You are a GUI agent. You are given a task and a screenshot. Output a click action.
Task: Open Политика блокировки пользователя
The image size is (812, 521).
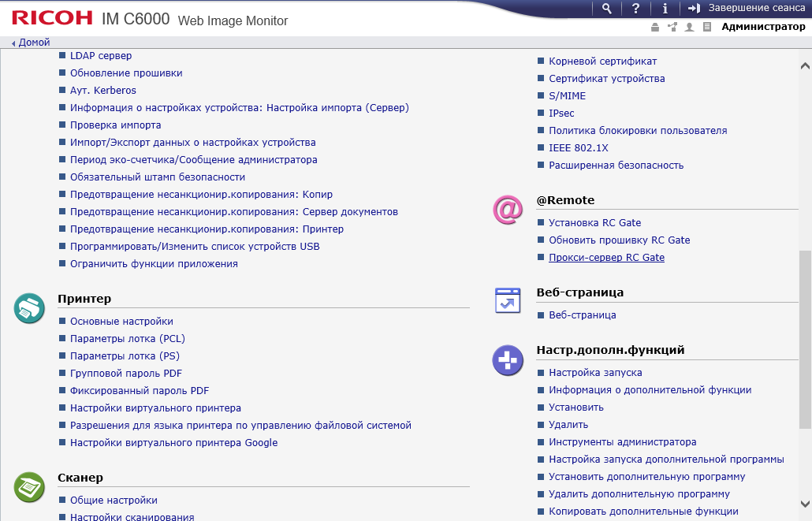coord(638,131)
